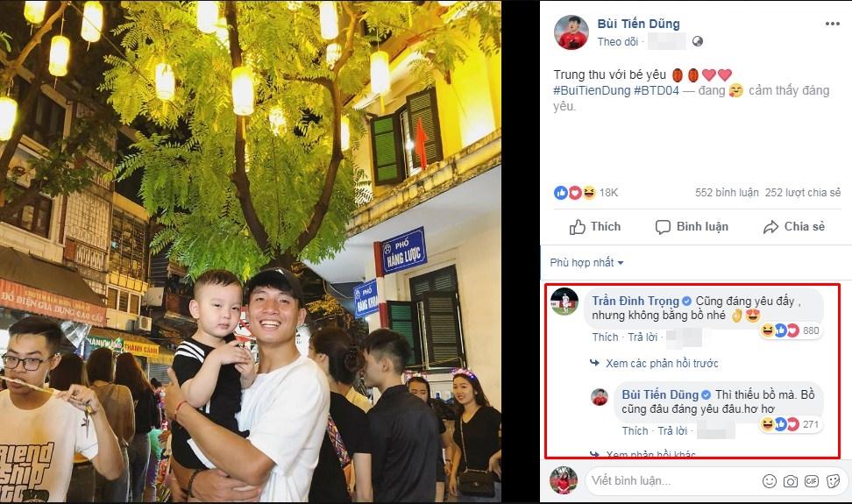Insert a GIF into the comment
Viewport: 852px width, 504px height.
pos(811,480)
